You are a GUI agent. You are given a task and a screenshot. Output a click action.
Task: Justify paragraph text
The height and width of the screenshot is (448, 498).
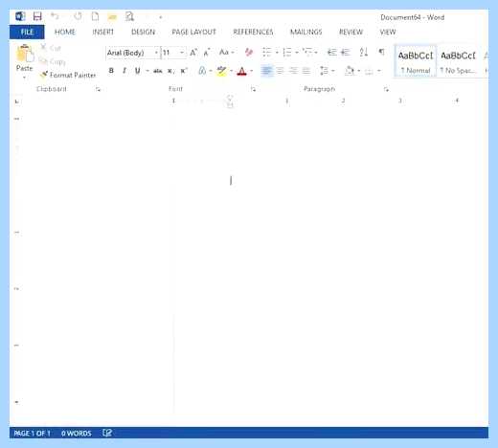(306, 71)
